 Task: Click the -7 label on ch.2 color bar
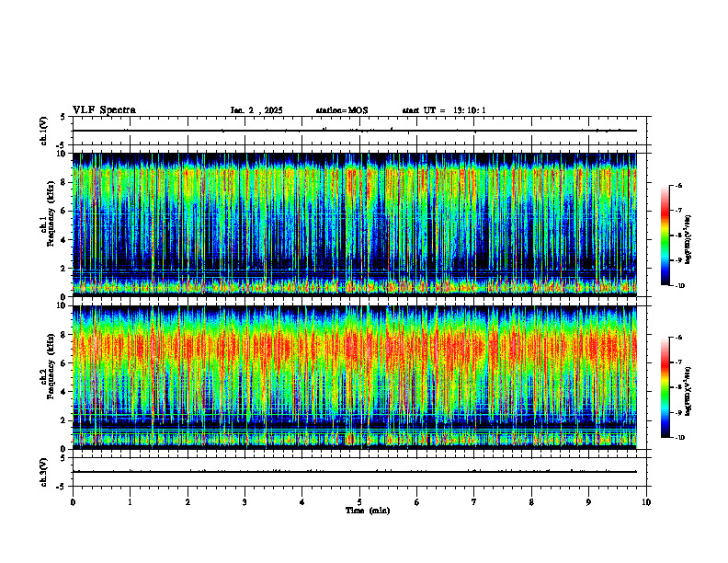pyautogui.click(x=678, y=362)
